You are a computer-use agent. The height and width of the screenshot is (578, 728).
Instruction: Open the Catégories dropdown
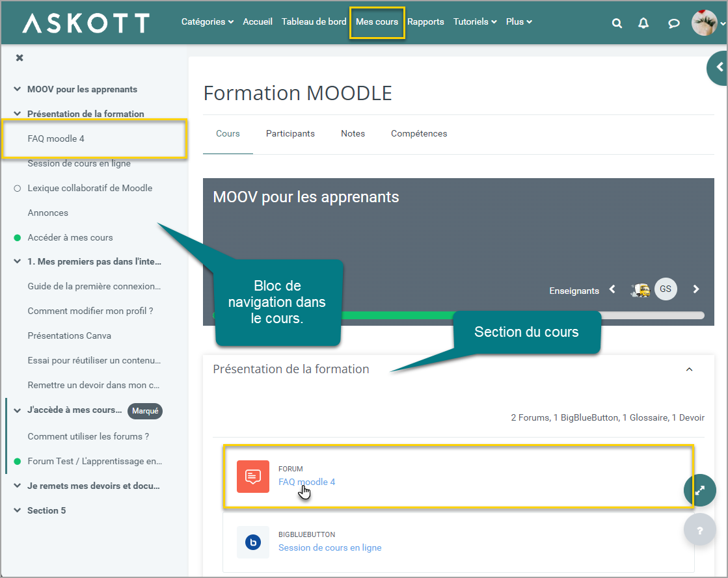(x=207, y=22)
